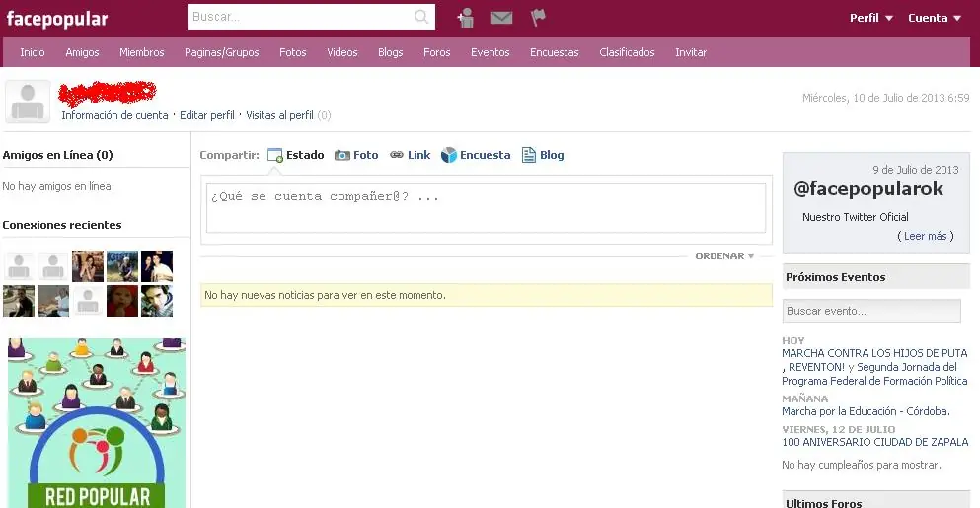The width and height of the screenshot is (980, 508).
Task: Select Link share option label
Action: (x=418, y=155)
